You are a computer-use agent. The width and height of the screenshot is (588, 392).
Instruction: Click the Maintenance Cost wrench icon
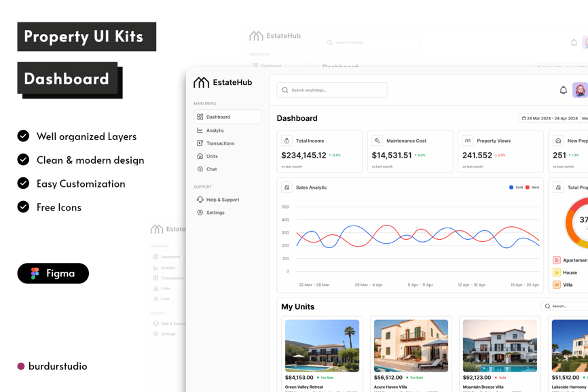tap(377, 141)
